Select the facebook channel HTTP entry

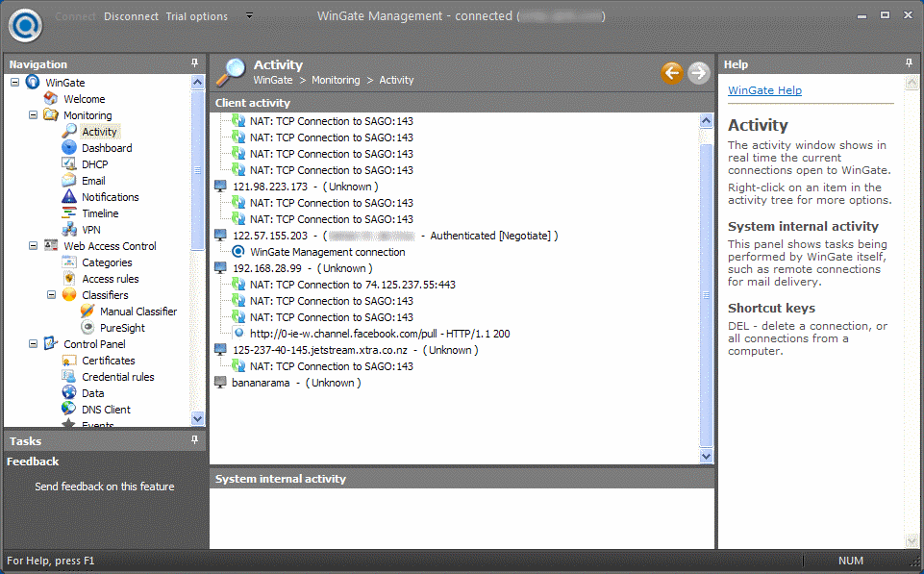point(380,334)
